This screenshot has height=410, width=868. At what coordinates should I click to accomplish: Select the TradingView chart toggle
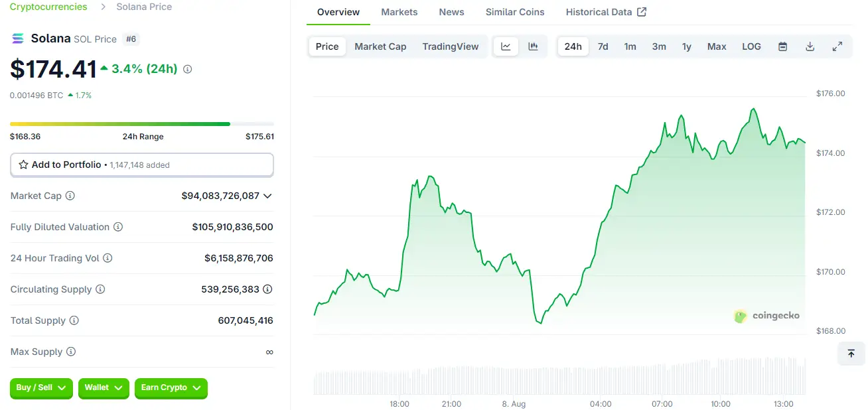[451, 46]
